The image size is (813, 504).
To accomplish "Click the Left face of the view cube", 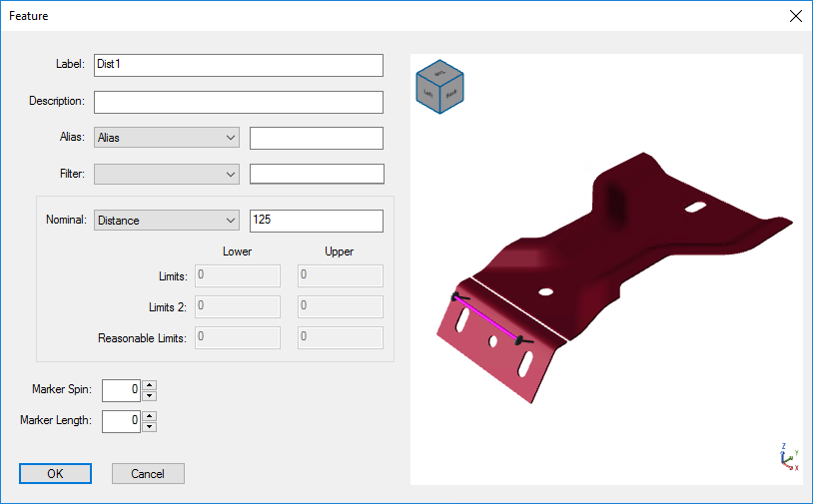I will 427,93.
